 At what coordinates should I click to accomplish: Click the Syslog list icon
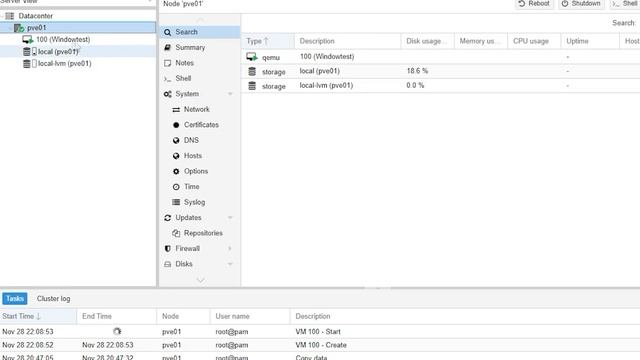176,202
